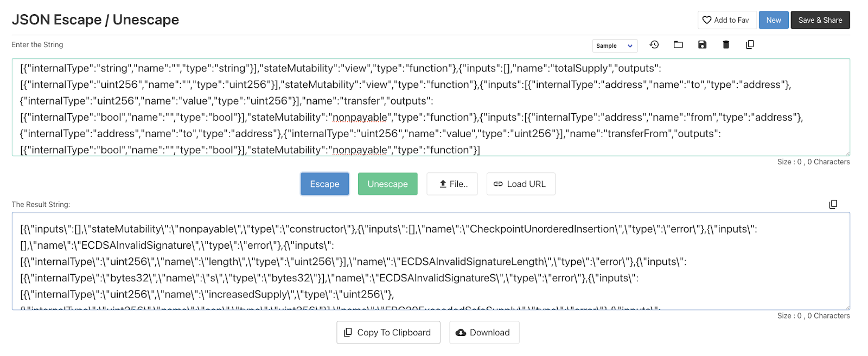Screen dimensions: 868x356
Task: Click the open folder icon
Action: click(678, 44)
